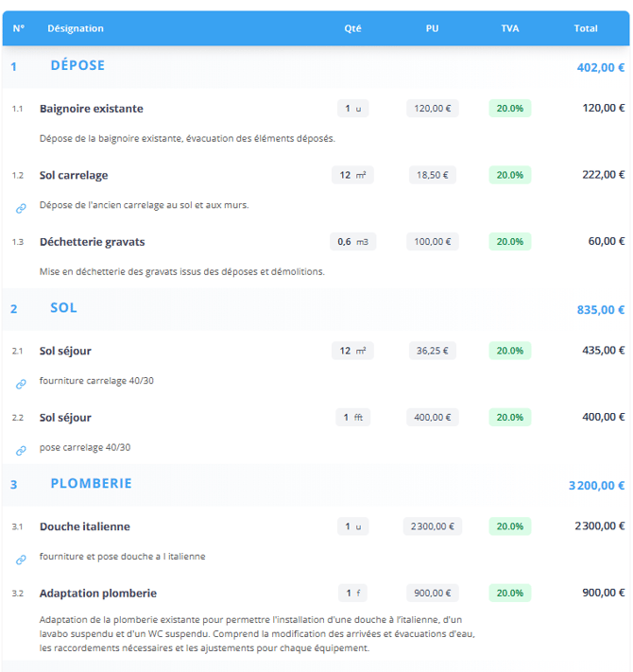The width and height of the screenshot is (633, 672).
Task: Edit the 0,6 m3 quantity for Déchetterie gravats
Action: 352,242
